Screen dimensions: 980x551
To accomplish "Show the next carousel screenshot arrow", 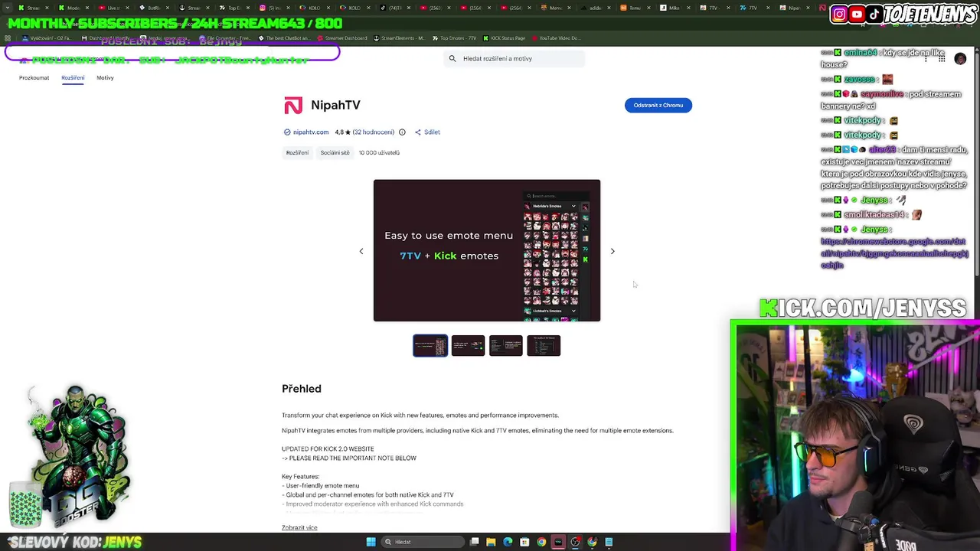I will (x=612, y=251).
